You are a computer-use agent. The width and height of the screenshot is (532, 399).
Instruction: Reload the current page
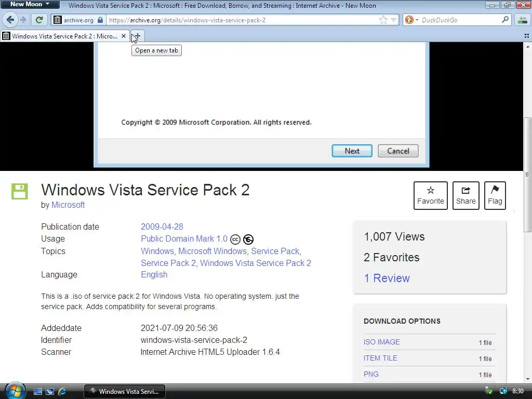[x=39, y=20]
